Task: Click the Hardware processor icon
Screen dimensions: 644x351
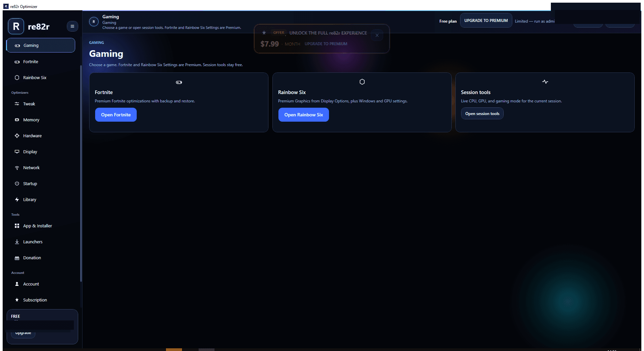Action: (17, 136)
